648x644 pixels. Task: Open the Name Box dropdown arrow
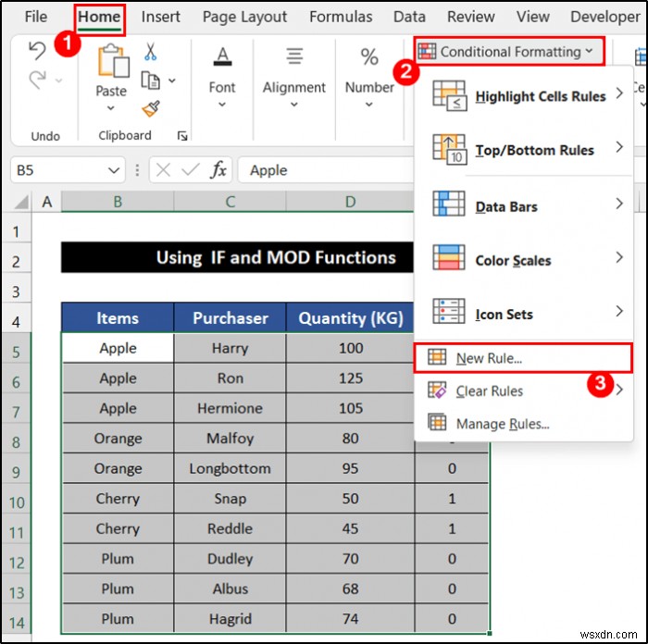114,170
